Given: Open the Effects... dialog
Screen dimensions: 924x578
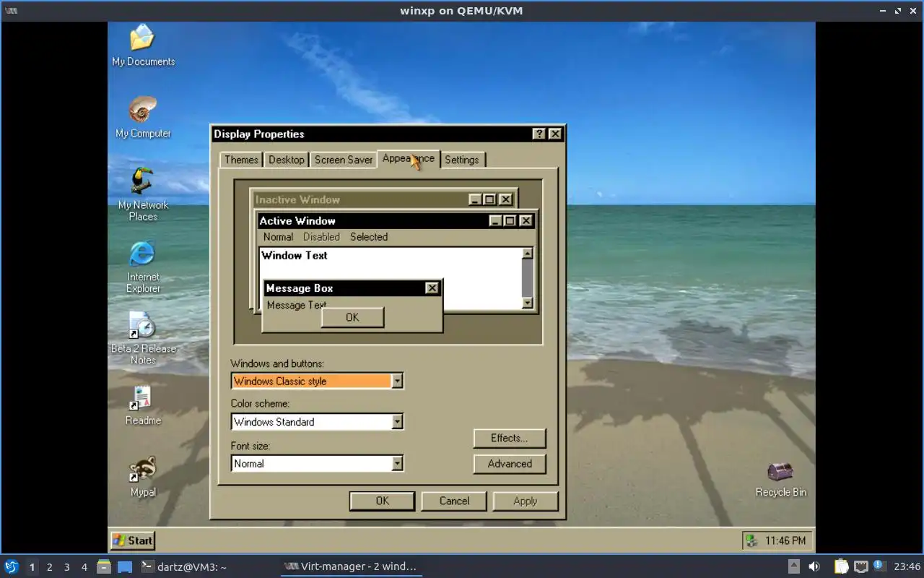Looking at the screenshot, I should [x=510, y=438].
